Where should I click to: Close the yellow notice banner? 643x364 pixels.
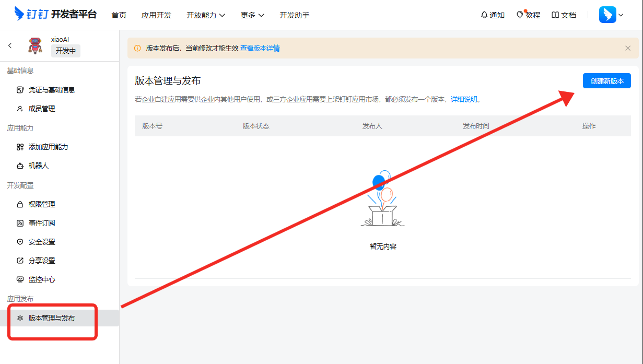click(x=628, y=48)
